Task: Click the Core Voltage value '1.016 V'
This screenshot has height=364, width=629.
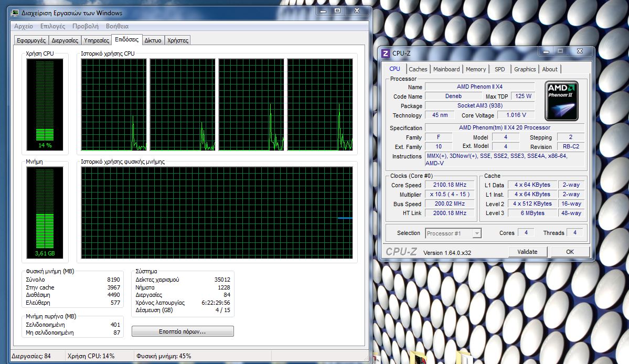Action: (x=516, y=115)
